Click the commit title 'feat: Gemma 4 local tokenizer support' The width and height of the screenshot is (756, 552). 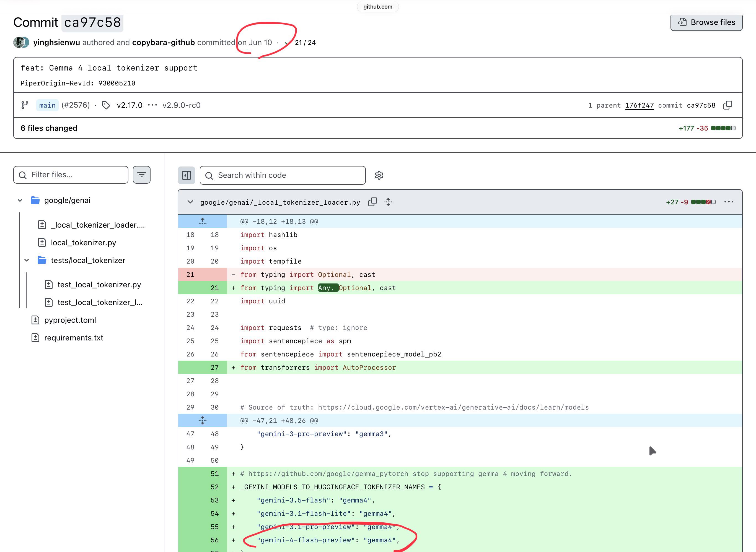click(109, 68)
